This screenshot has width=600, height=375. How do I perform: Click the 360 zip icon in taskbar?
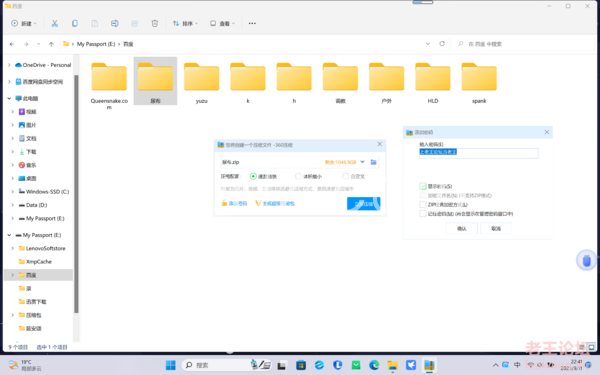pos(429,365)
